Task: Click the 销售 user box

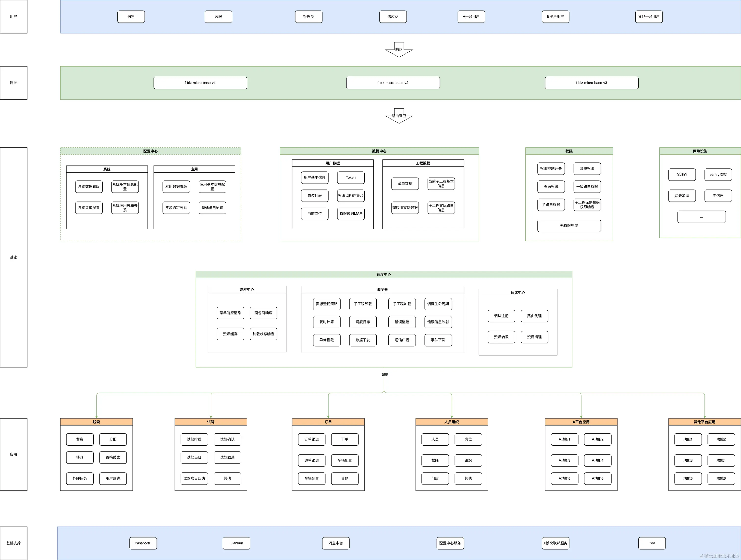Action: point(131,16)
